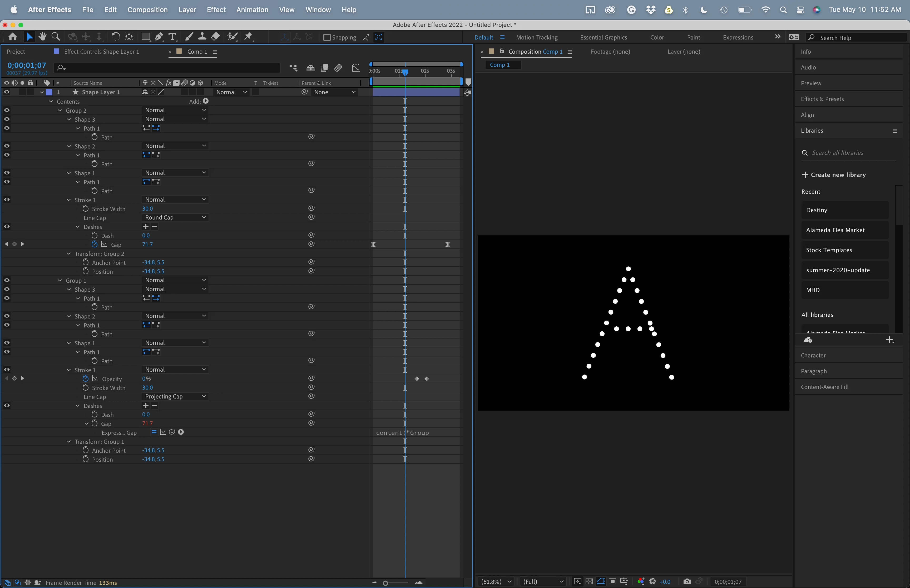Viewport: 910px width, 588px height.
Task: Open the Composition menu
Action: pos(147,9)
